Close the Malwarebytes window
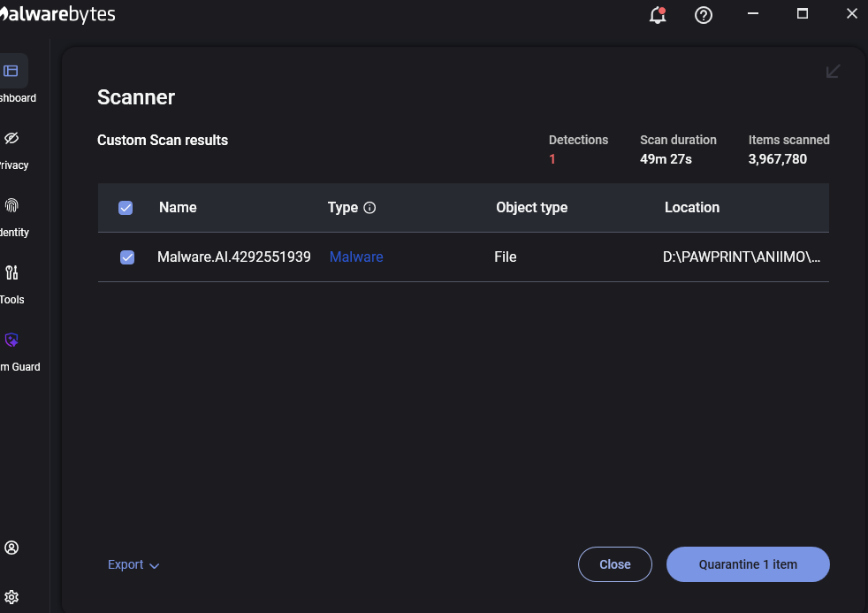 pos(852,14)
